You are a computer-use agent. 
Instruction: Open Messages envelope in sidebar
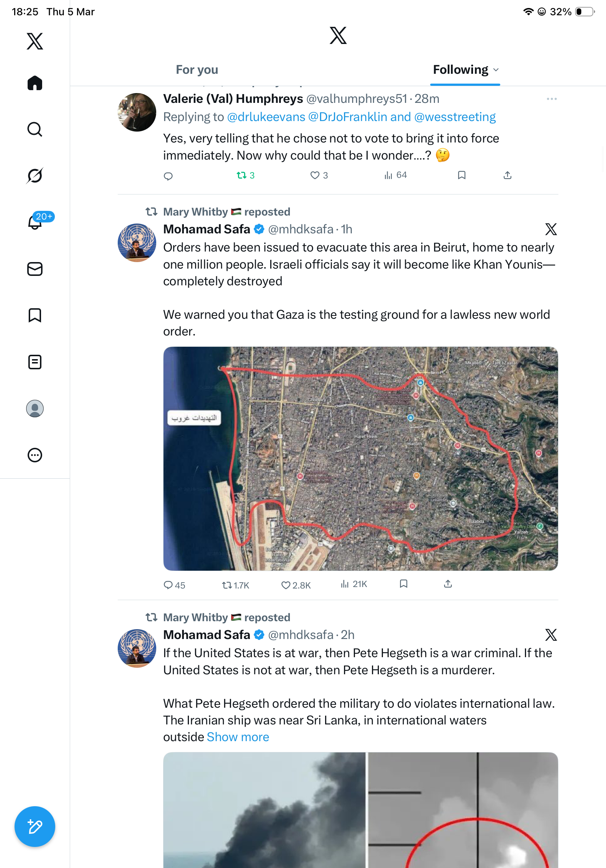(35, 269)
